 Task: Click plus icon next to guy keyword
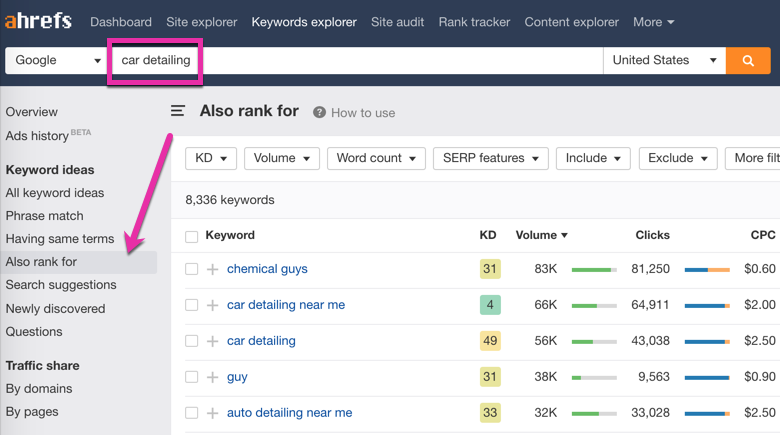click(x=212, y=377)
